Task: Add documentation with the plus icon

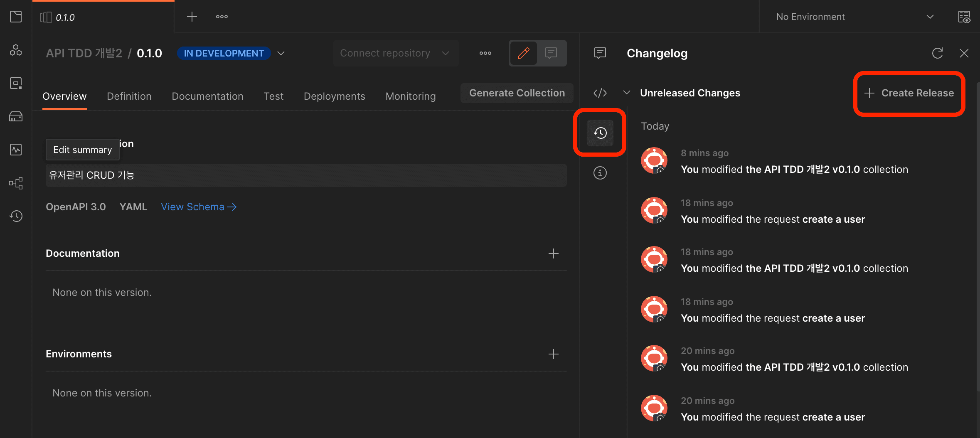Action: pyautogui.click(x=553, y=253)
